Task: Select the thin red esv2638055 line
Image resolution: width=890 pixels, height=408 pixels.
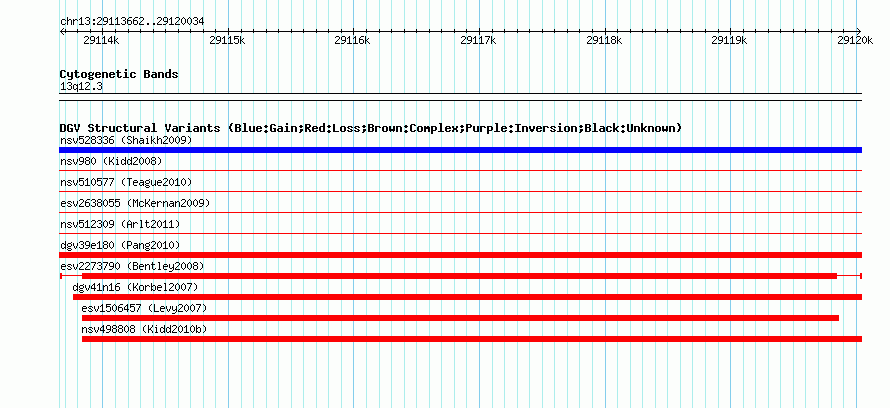Action: [460, 212]
